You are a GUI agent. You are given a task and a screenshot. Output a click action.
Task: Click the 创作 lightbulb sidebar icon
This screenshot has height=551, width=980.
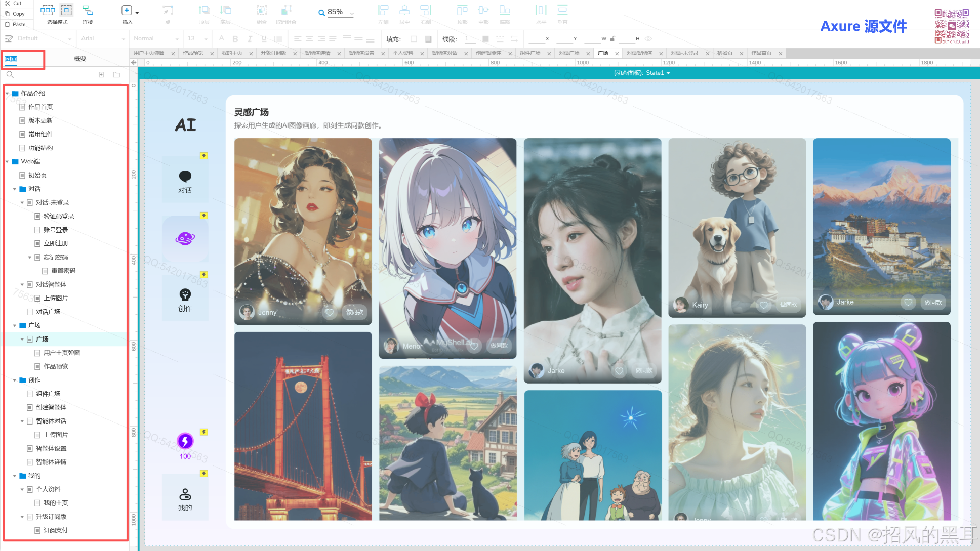pos(185,295)
